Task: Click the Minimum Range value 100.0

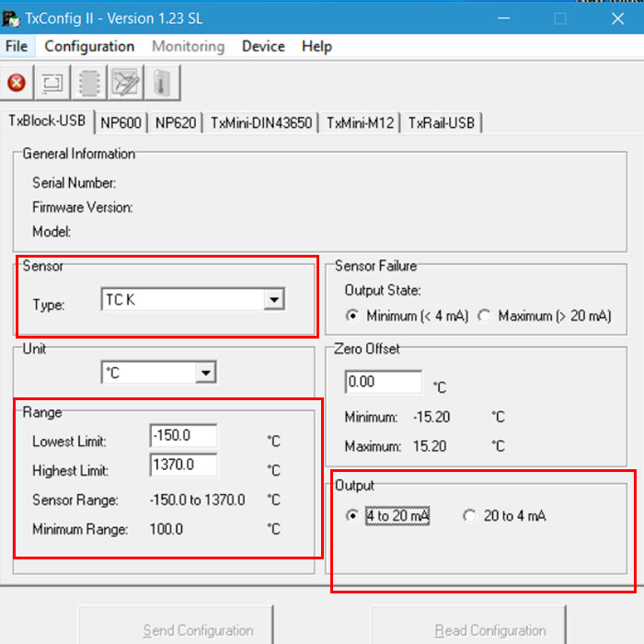Action: (167, 529)
